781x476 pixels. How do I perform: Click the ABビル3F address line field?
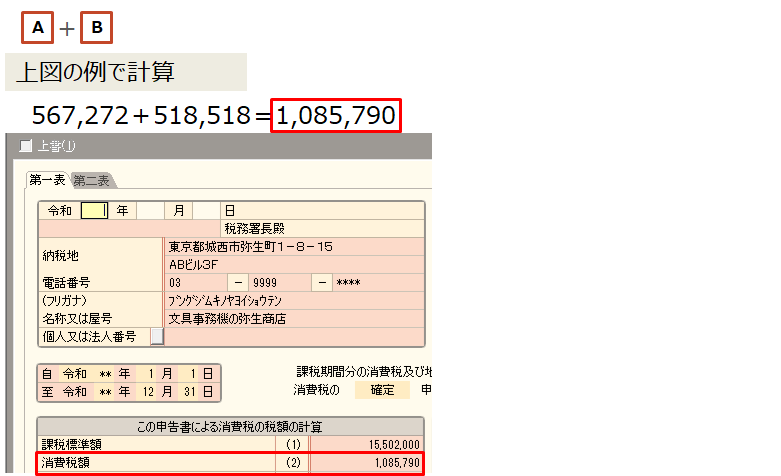[294, 264]
